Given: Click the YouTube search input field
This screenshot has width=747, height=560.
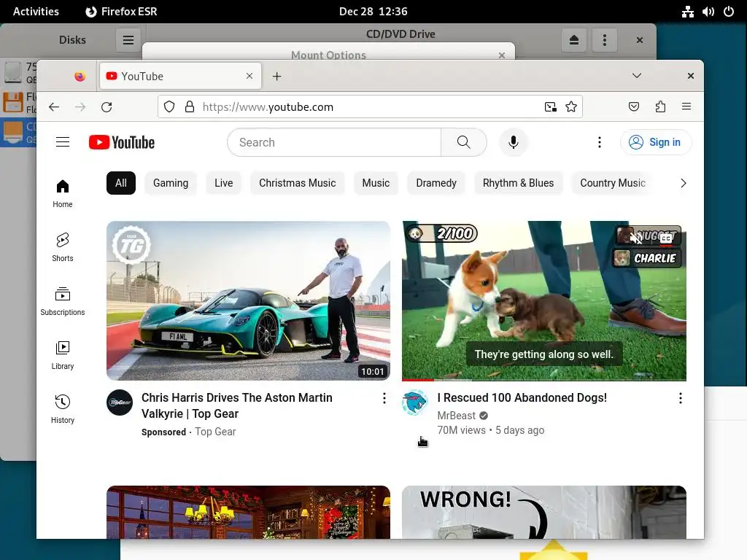Looking at the screenshot, I should point(334,142).
